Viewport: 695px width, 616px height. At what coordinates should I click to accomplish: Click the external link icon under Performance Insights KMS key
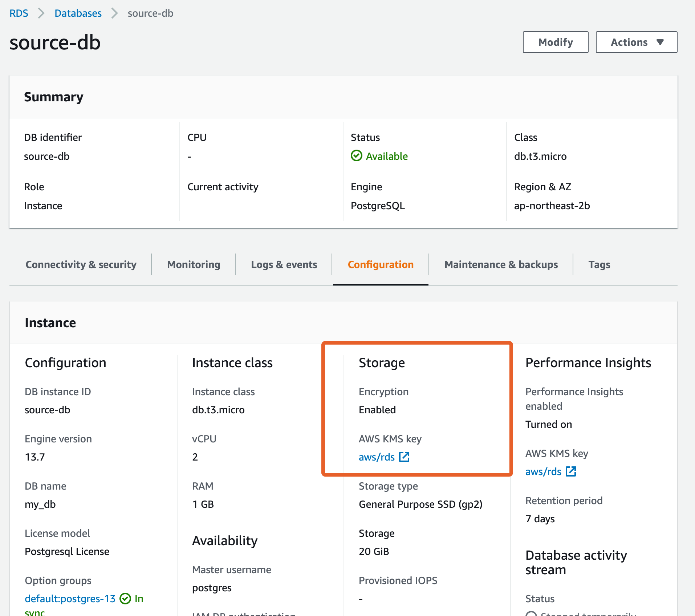571,471
